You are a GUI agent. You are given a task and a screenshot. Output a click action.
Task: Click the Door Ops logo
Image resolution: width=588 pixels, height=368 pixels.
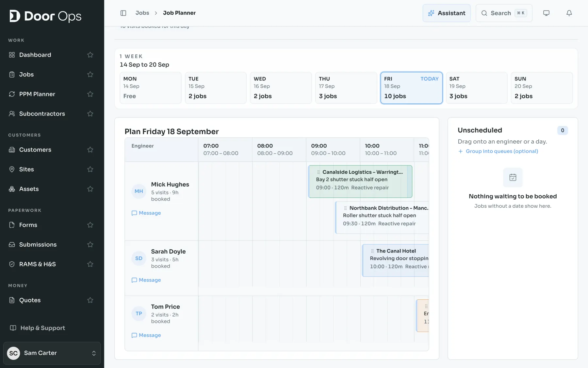(45, 16)
